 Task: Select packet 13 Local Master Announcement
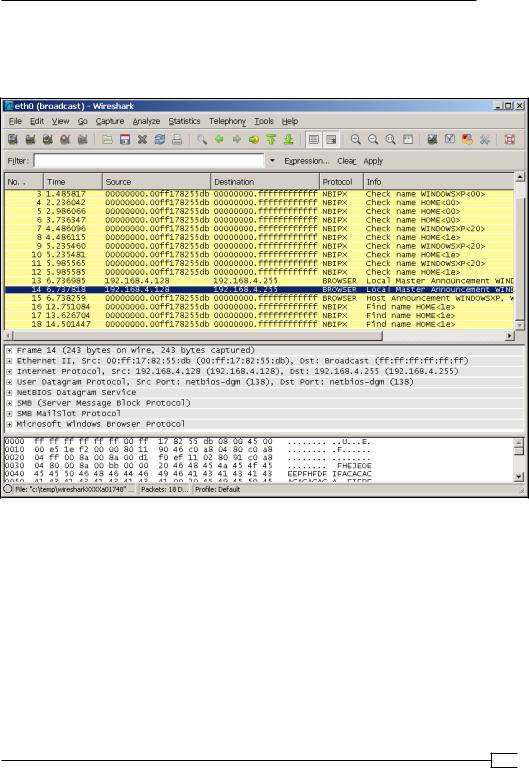(x=259, y=281)
